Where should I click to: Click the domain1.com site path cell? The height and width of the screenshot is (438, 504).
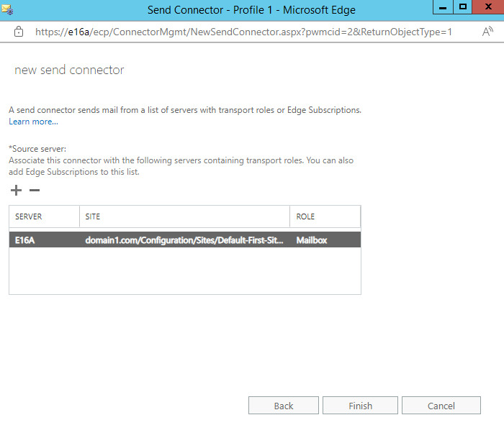pos(184,240)
